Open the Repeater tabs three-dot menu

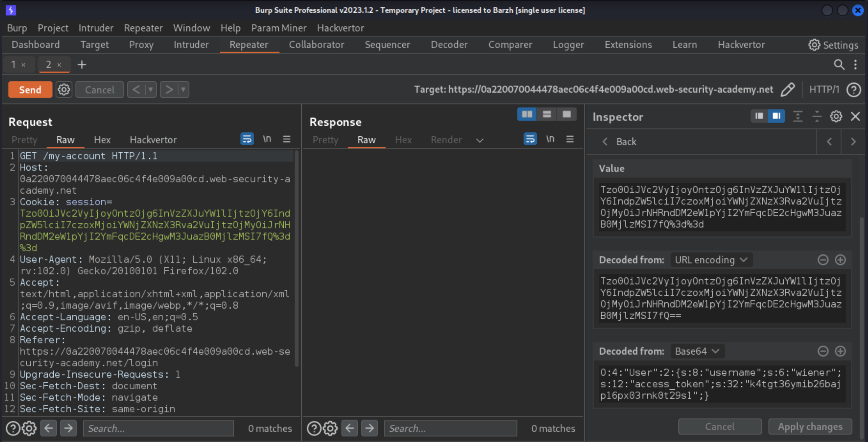[856, 64]
